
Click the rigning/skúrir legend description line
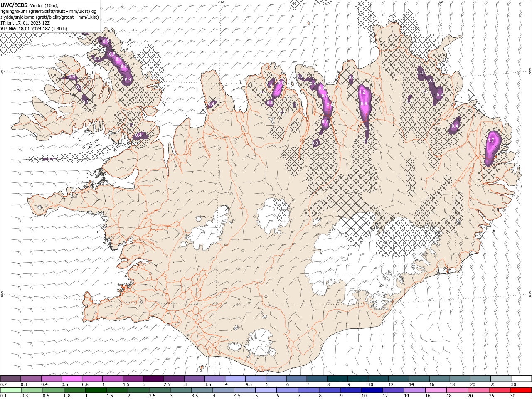click(49, 11)
